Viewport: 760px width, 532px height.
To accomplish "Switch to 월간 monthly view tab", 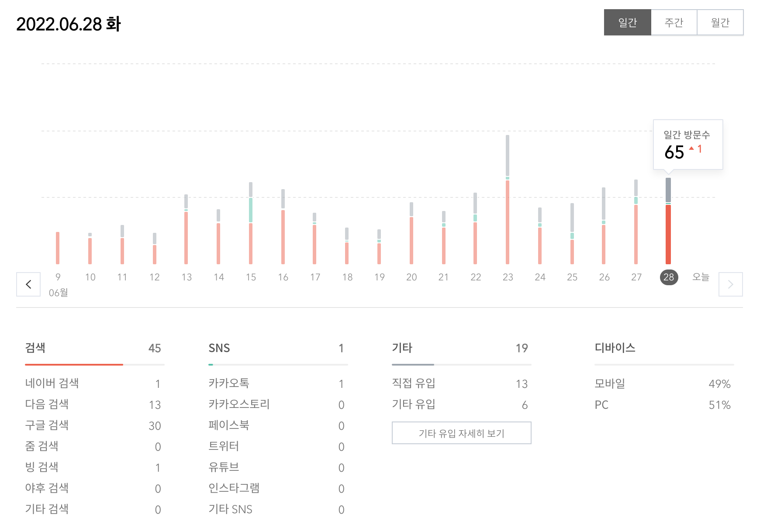I will [720, 22].
